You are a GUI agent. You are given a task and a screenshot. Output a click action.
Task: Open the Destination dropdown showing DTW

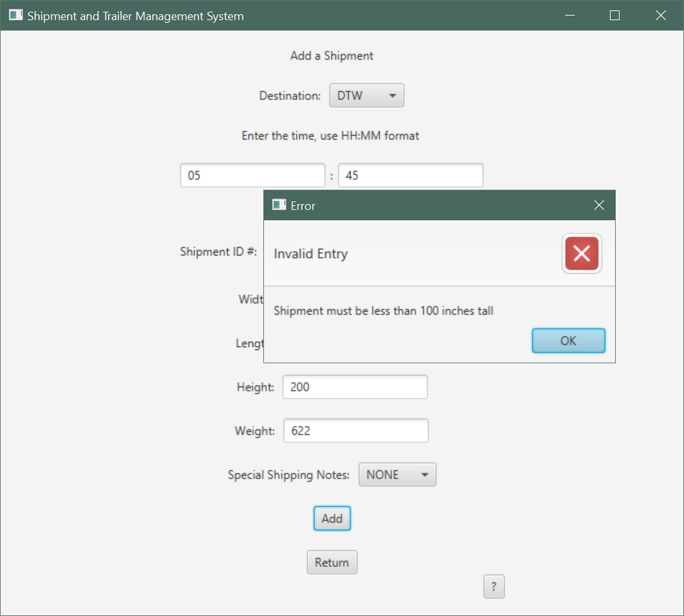[x=366, y=95]
